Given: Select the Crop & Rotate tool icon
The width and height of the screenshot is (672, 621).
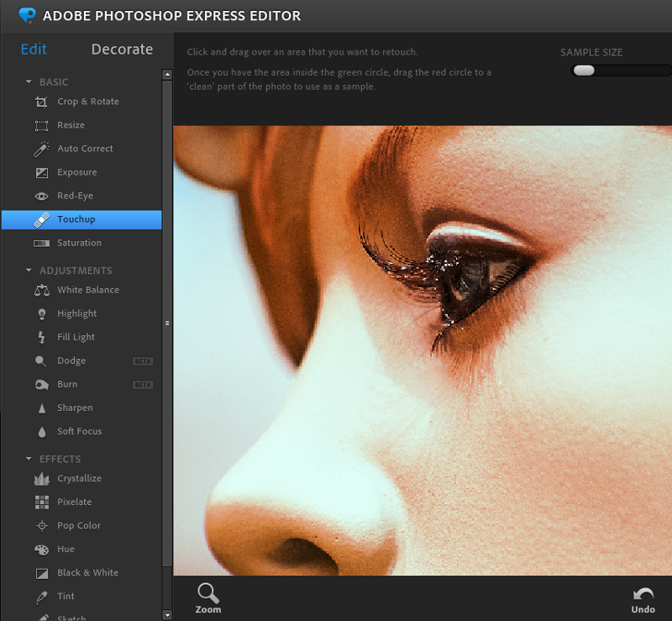Looking at the screenshot, I should (x=41, y=102).
